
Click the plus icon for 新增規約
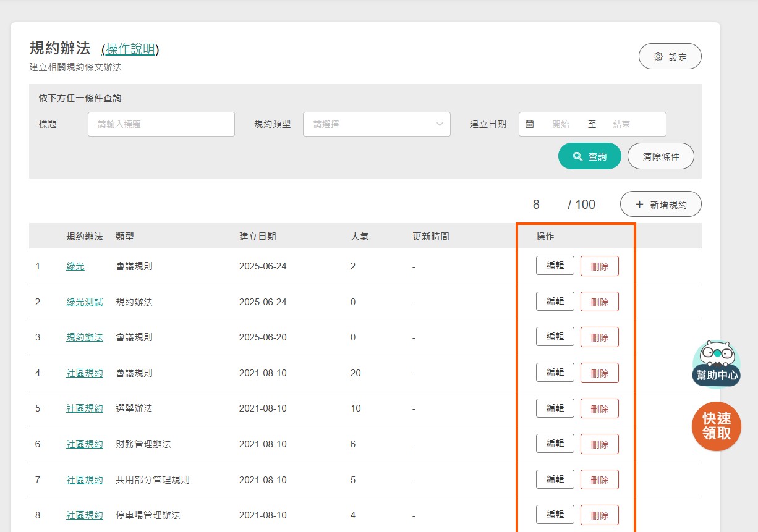[x=639, y=205]
